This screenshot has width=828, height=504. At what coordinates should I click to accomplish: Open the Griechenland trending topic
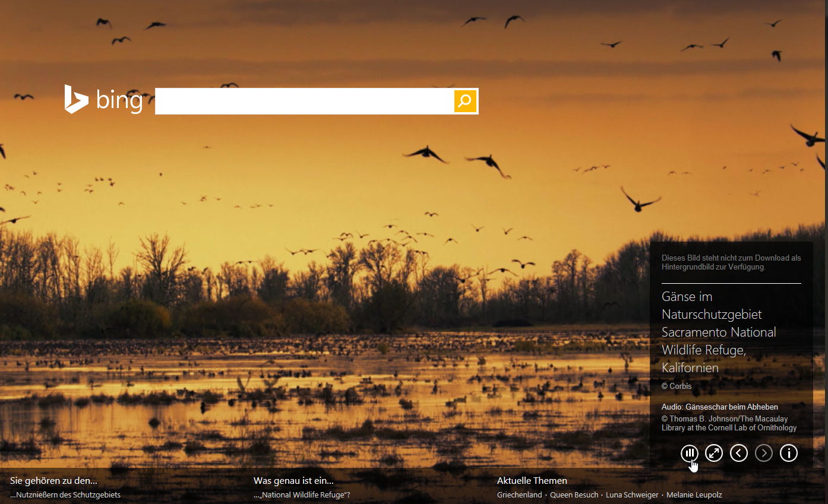(x=520, y=495)
